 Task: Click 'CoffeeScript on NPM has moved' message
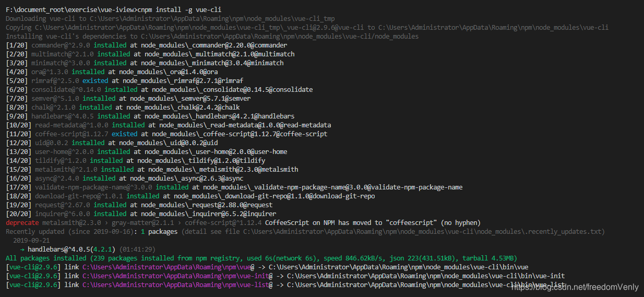click(373, 222)
